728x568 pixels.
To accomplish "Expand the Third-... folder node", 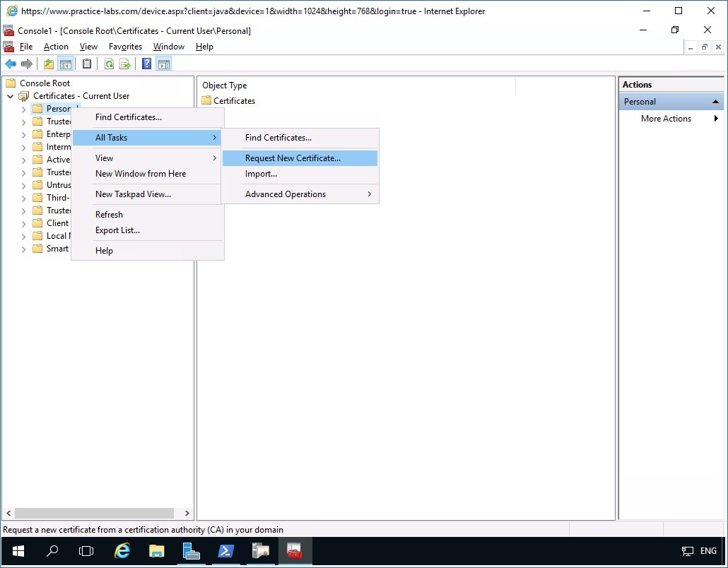I will [x=24, y=198].
